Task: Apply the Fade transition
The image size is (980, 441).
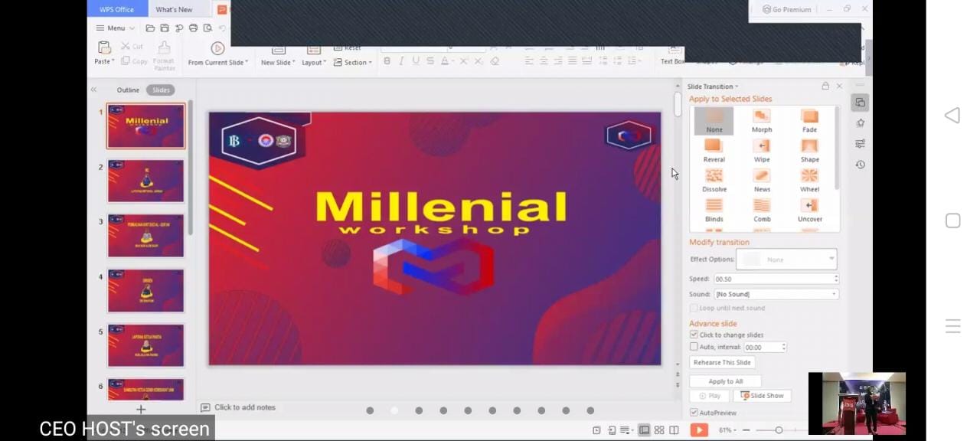Action: [808, 120]
